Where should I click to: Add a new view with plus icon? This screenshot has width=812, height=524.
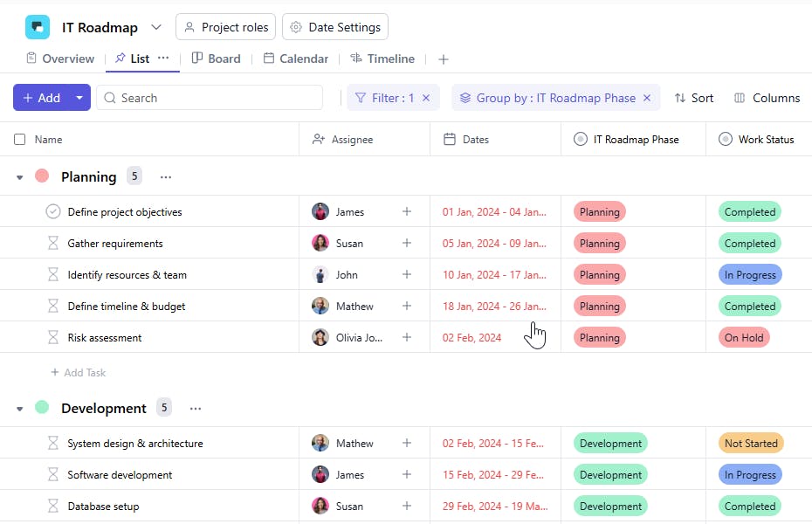(x=444, y=59)
